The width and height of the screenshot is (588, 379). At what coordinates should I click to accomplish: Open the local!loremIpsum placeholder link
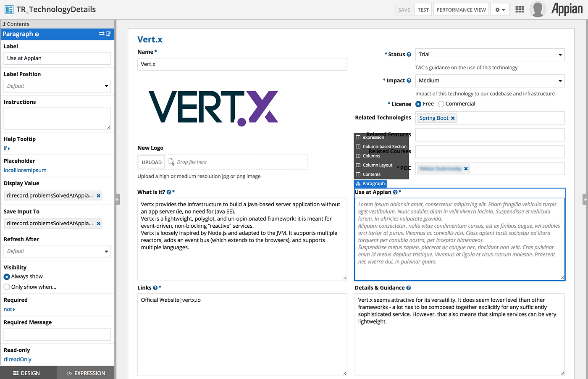point(25,171)
